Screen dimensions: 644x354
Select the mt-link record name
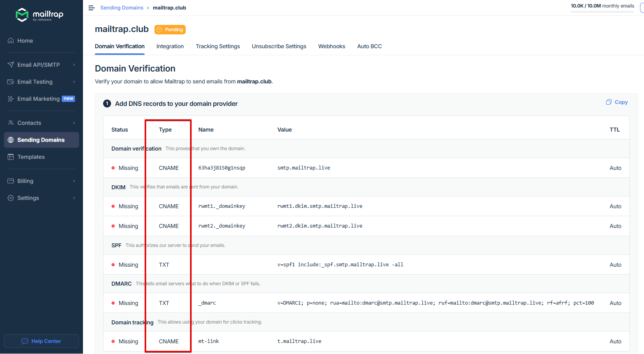point(209,341)
